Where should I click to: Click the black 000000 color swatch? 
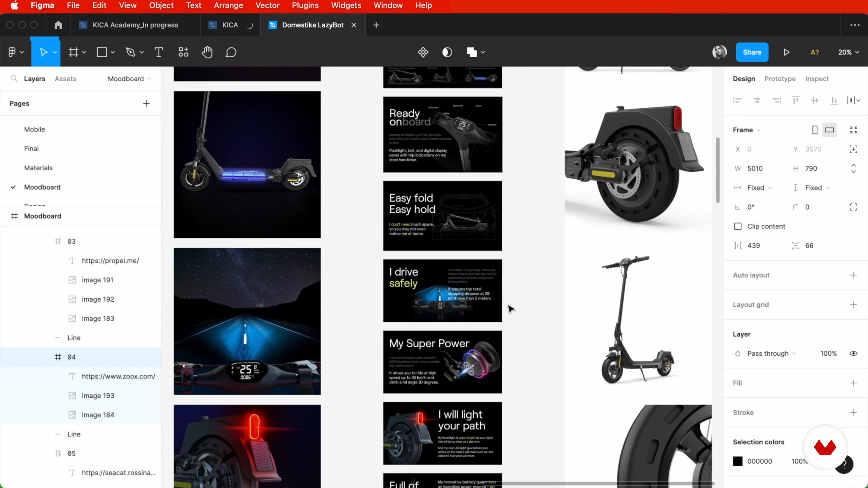pos(738,461)
